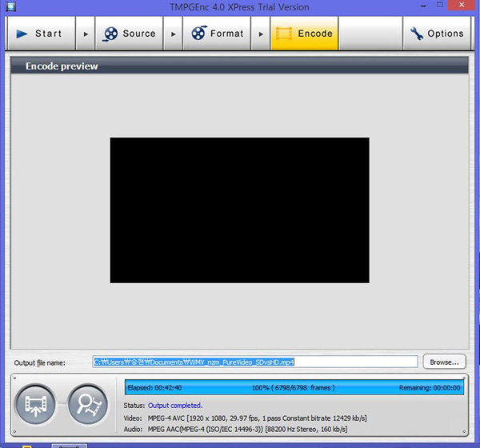This screenshot has height=448, width=480.
Task: Click the wrench icon on Options
Action: (x=416, y=34)
